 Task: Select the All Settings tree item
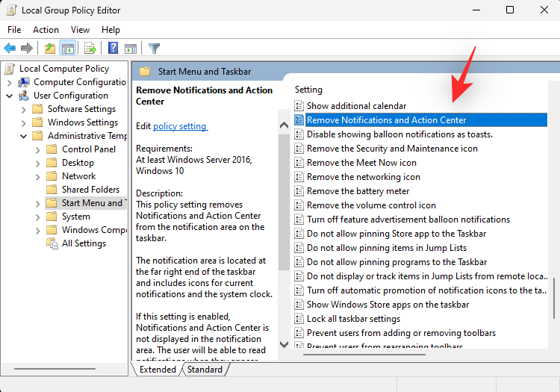pos(84,243)
